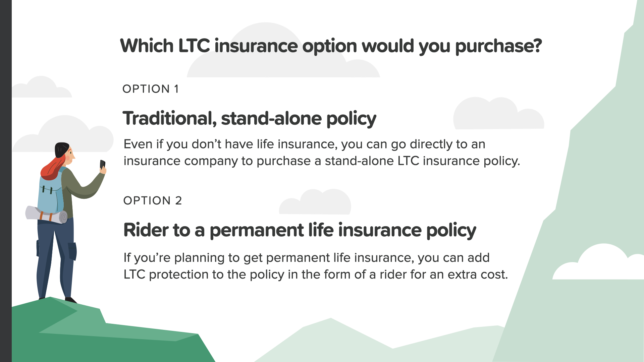The width and height of the screenshot is (644, 362).
Task: Select the 'OPTION 2' label
Action: pos(152,200)
